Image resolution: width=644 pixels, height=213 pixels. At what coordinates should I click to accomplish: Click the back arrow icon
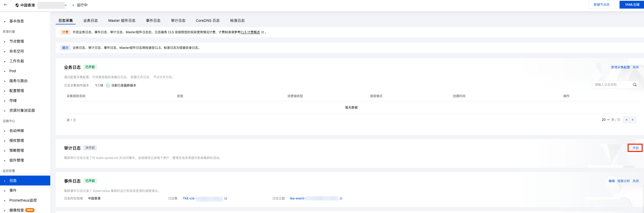point(5,5)
